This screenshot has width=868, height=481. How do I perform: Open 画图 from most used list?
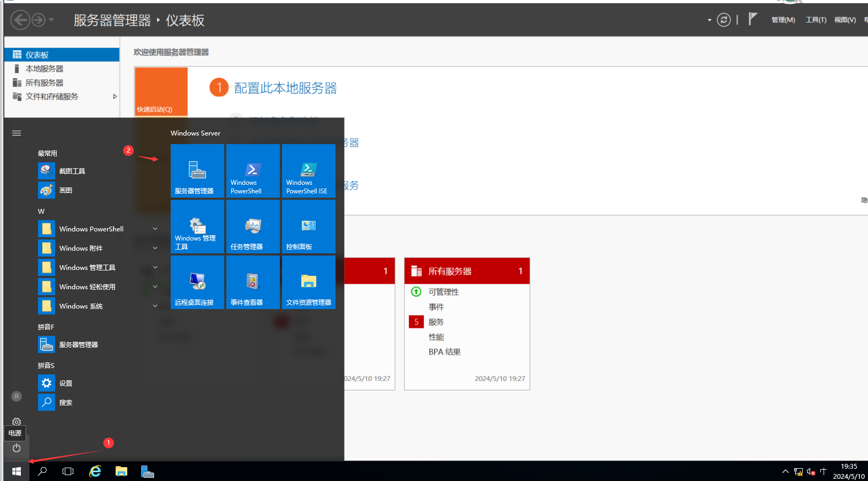pos(99,190)
